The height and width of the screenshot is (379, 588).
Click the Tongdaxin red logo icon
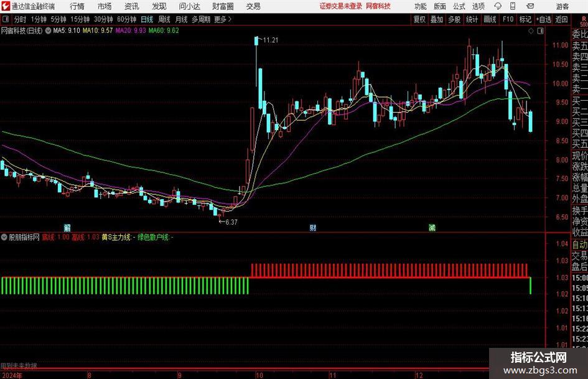coord(5,6)
